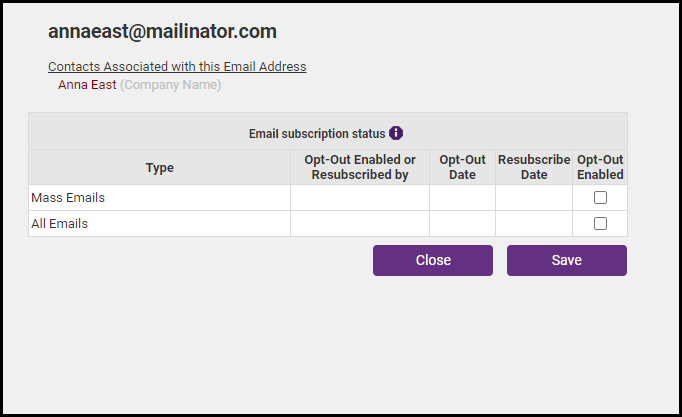This screenshot has height=417, width=682.
Task: Select the Mass Emails type row
Action: tap(68, 198)
